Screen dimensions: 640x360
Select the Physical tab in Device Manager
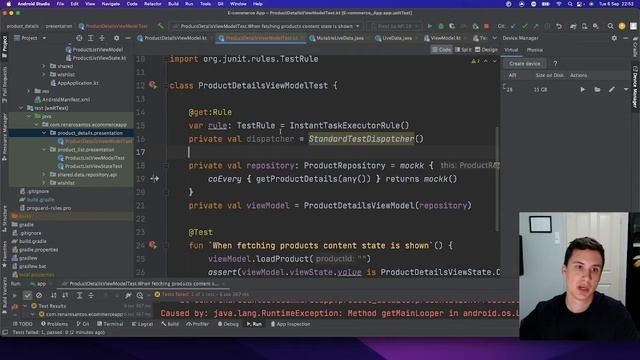pyautogui.click(x=535, y=50)
